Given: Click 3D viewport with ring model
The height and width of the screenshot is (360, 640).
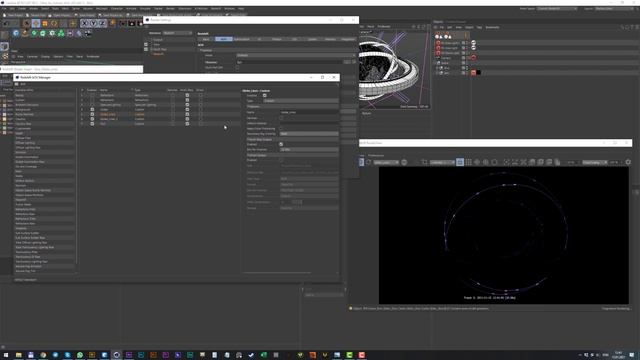Looking at the screenshot, I should click(394, 70).
